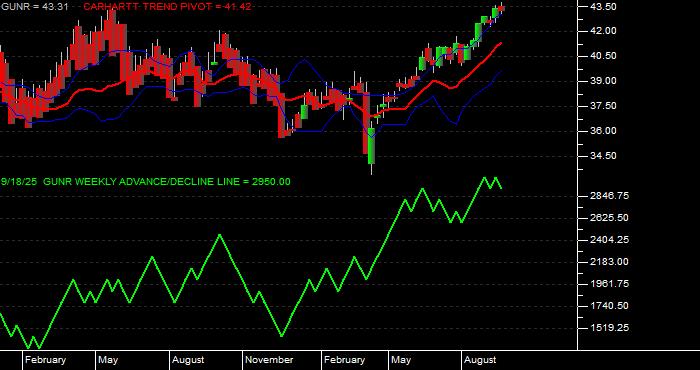The height and width of the screenshot is (370, 700).
Task: Click the first May label on time axis
Action: (x=108, y=360)
